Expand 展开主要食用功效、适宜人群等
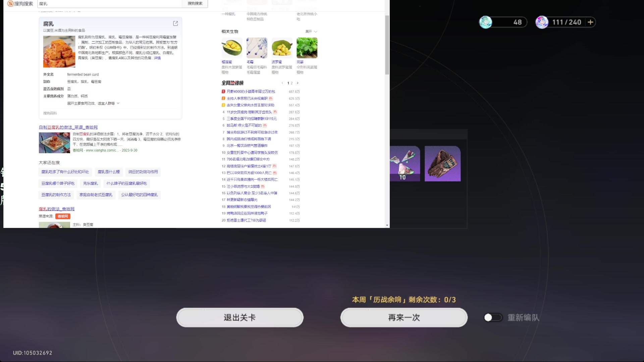The height and width of the screenshot is (362, 644). point(93,103)
